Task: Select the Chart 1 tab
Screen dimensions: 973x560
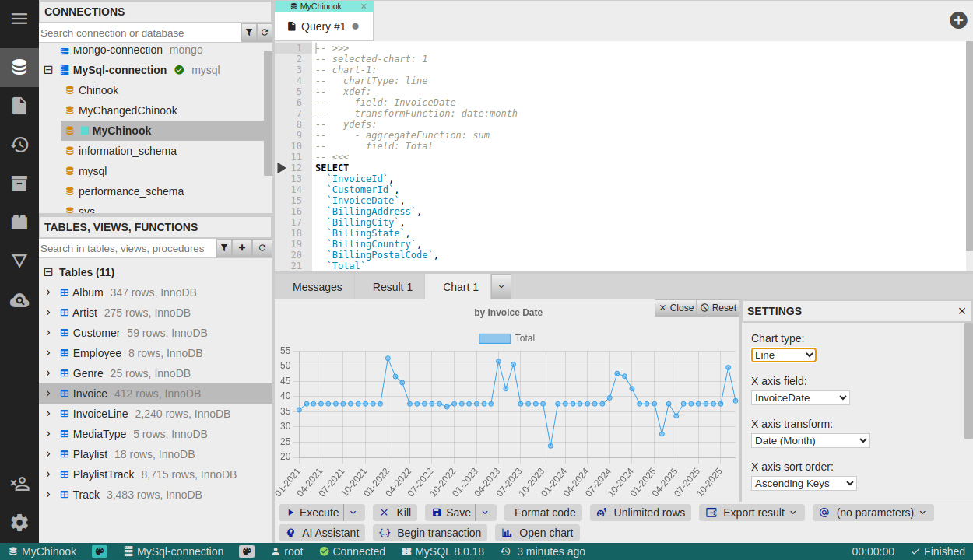Action: coord(461,287)
